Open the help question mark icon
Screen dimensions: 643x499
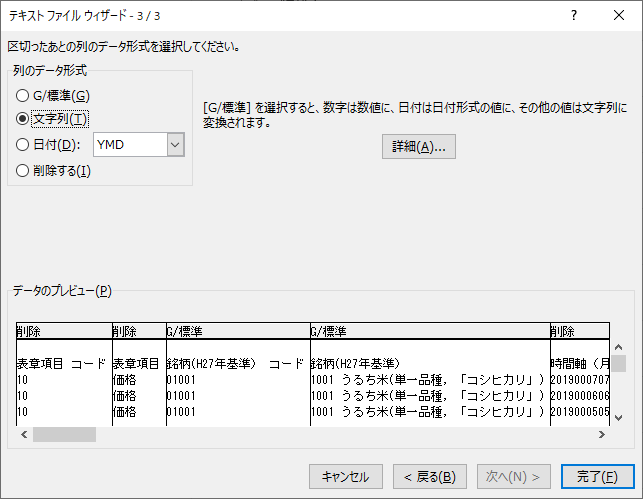[x=574, y=16]
